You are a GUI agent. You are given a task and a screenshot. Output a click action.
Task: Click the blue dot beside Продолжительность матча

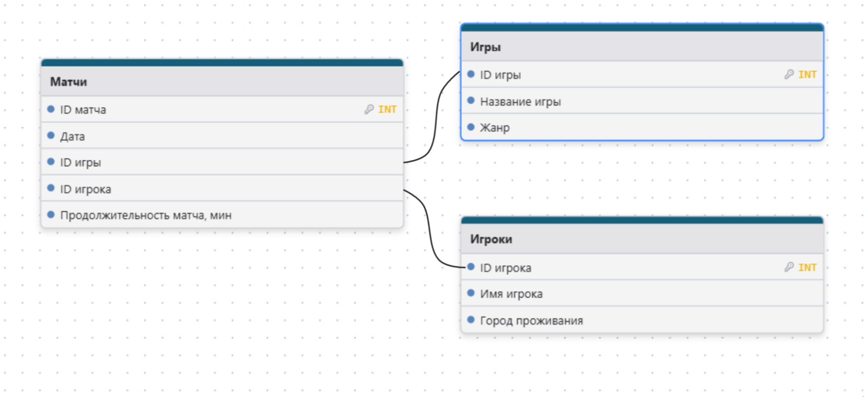click(51, 214)
